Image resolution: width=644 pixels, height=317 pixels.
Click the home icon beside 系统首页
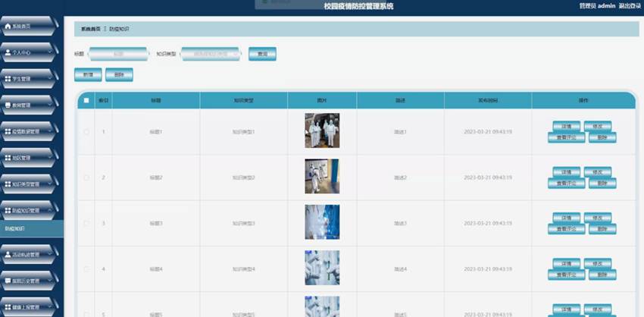[8, 27]
